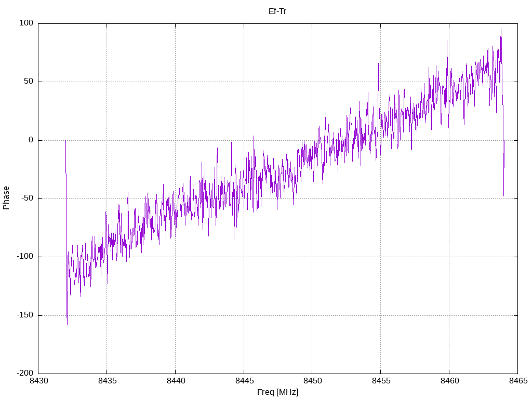The image size is (532, 399).
Task: Click the x-axis tick label 8435
Action: point(107,381)
